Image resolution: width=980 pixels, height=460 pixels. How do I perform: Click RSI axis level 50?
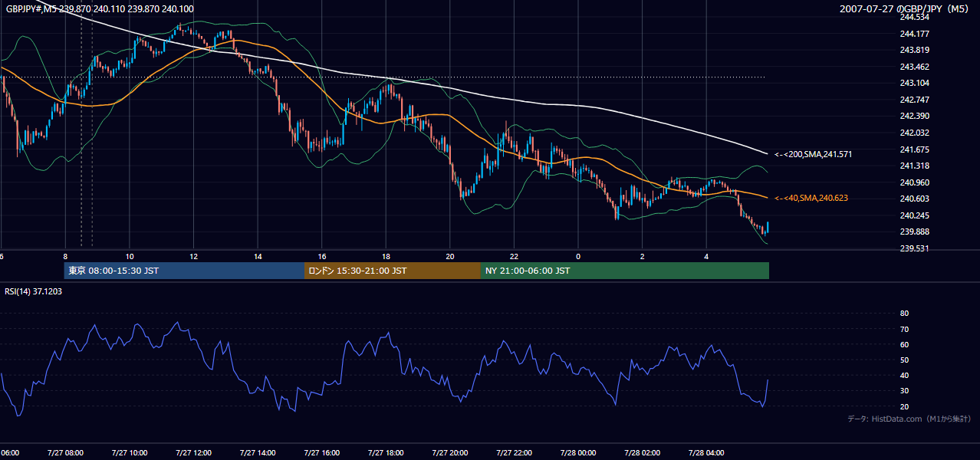pyautogui.click(x=904, y=360)
